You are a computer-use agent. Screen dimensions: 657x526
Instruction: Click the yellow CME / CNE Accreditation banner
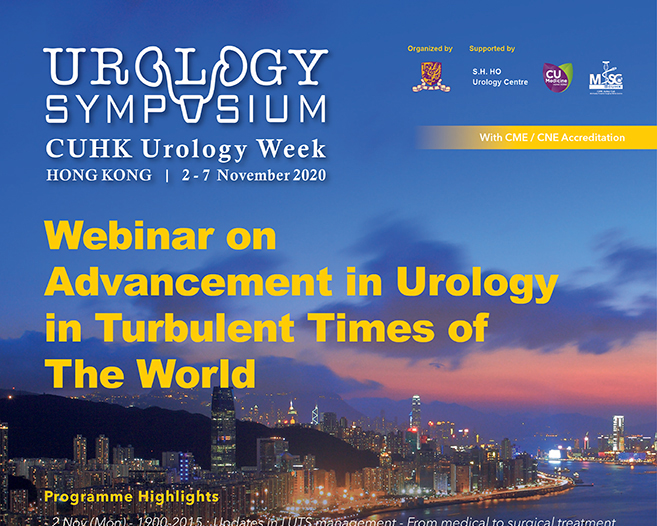click(537, 137)
